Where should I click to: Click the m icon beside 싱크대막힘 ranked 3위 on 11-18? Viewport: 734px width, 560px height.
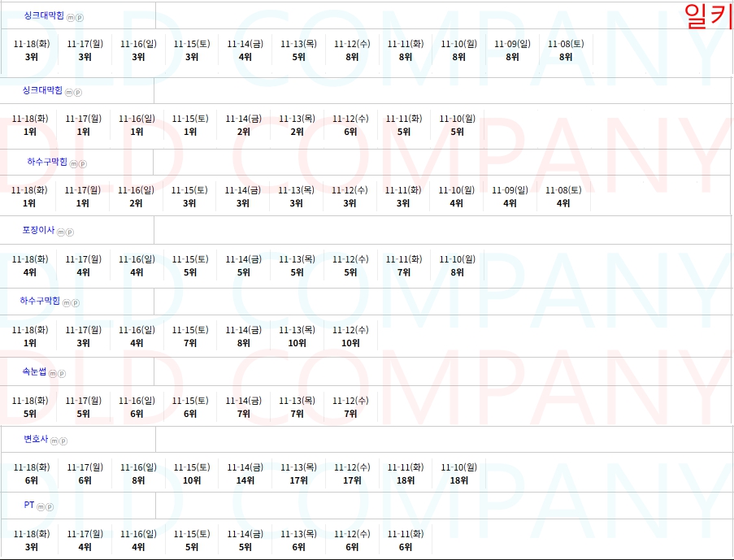pyautogui.click(x=71, y=18)
